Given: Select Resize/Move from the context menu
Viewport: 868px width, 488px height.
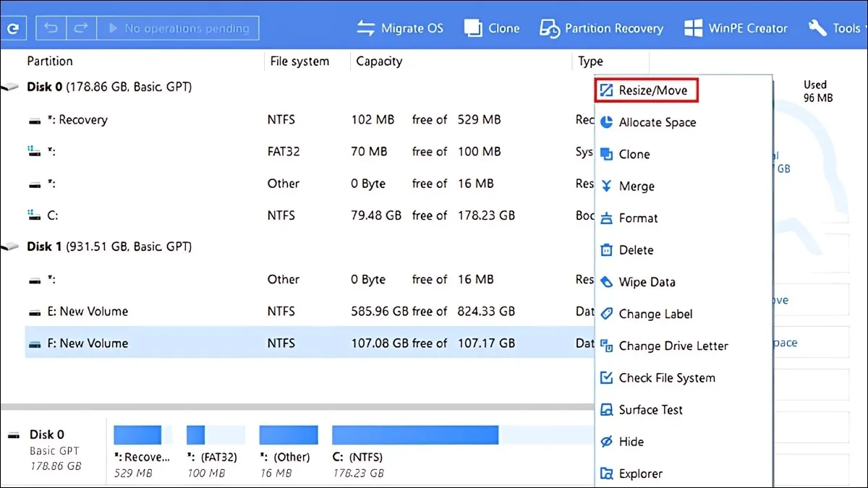Looking at the screenshot, I should point(646,90).
